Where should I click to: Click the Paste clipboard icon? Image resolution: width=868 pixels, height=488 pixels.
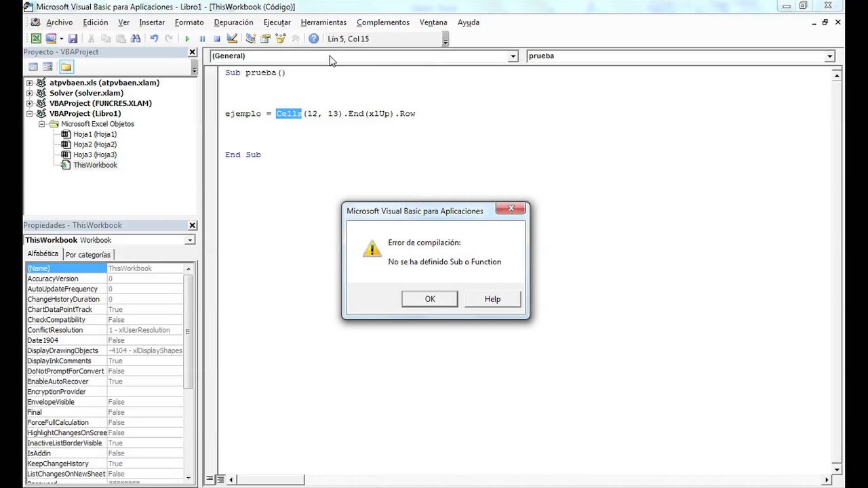(x=121, y=39)
